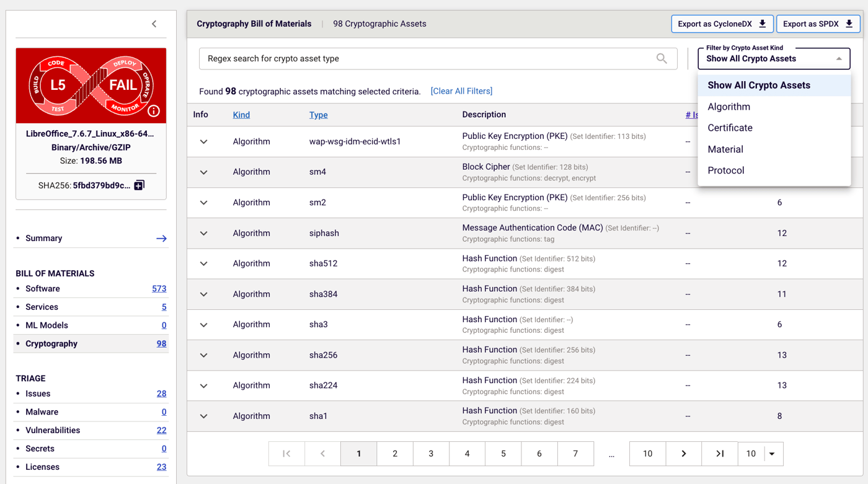Go to page 2
The width and height of the screenshot is (868, 484).
pos(395,454)
